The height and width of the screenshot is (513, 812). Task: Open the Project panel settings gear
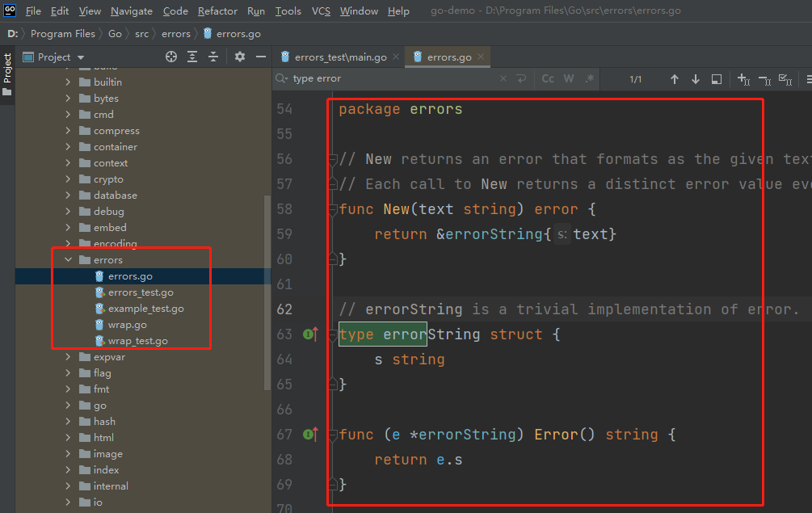coord(239,57)
